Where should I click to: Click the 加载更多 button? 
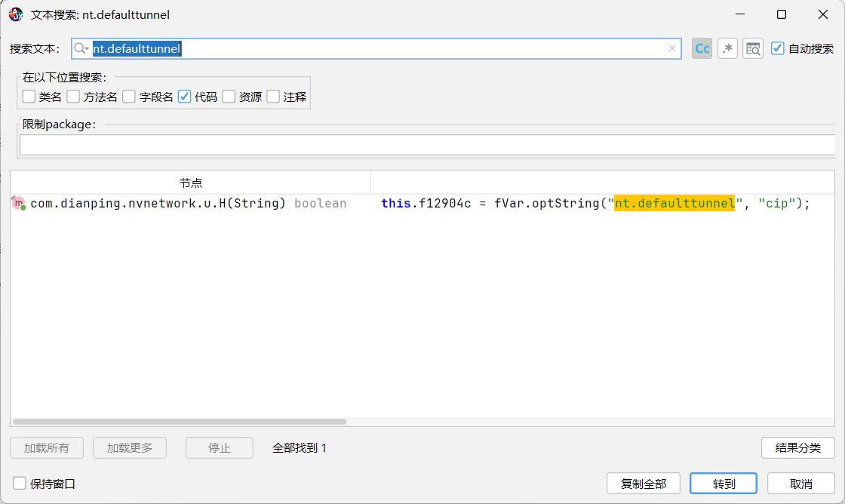point(130,448)
